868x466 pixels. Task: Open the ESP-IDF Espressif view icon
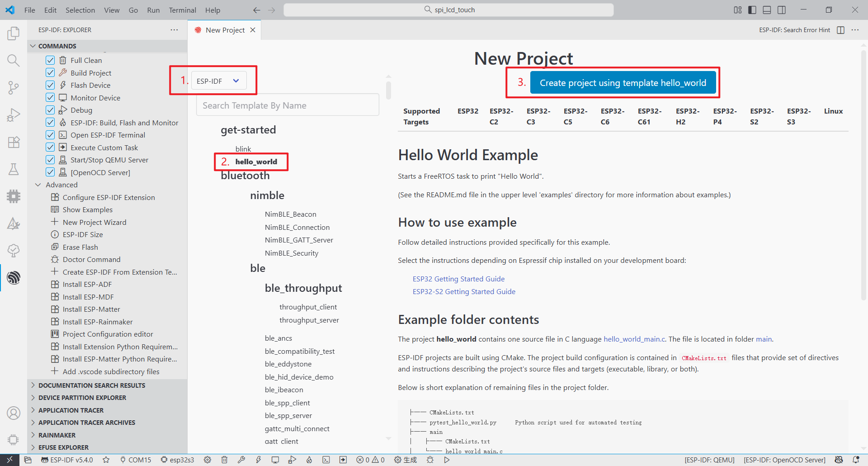[x=14, y=277]
